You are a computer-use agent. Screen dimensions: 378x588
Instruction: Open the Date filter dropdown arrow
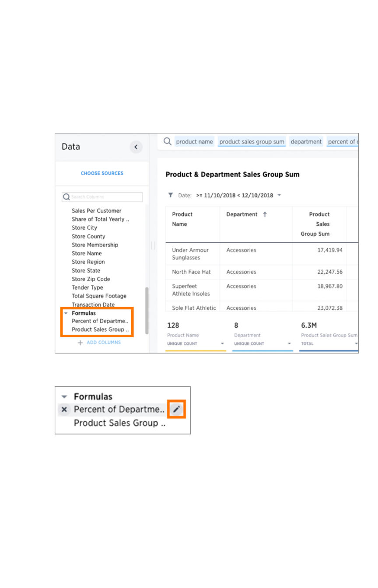(279, 195)
